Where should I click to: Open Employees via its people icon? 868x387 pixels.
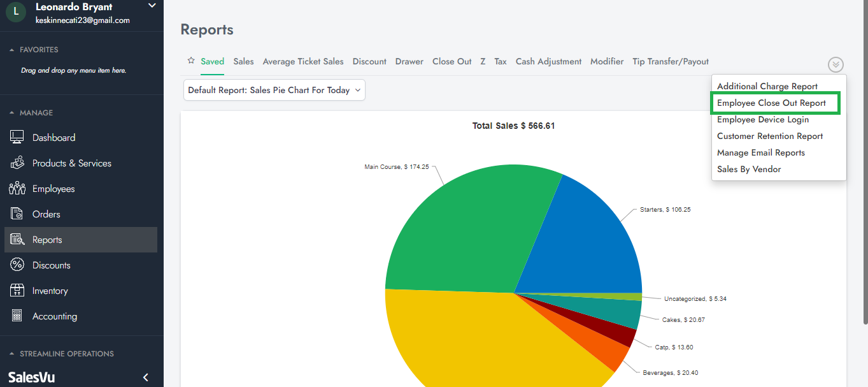(x=17, y=189)
